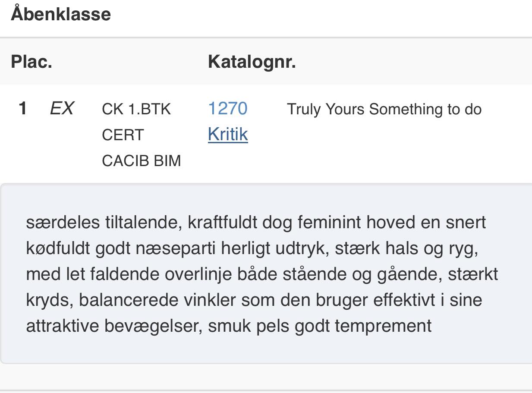This screenshot has height=393, width=532.
Task: Click the EX grade label
Action: click(x=62, y=108)
